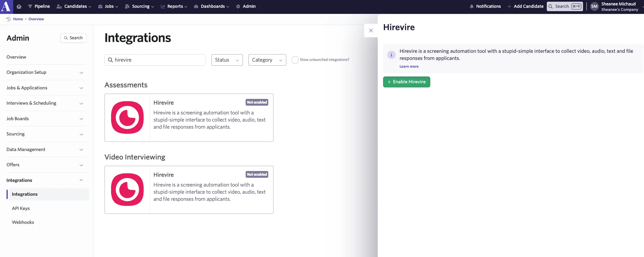Open Hirevire logo in Video Interviewing card

[x=127, y=190]
